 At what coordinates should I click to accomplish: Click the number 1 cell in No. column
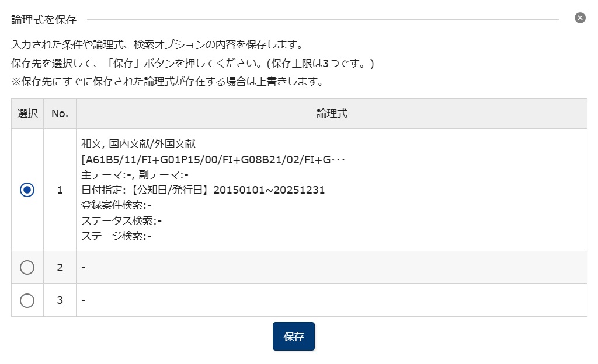(x=60, y=190)
